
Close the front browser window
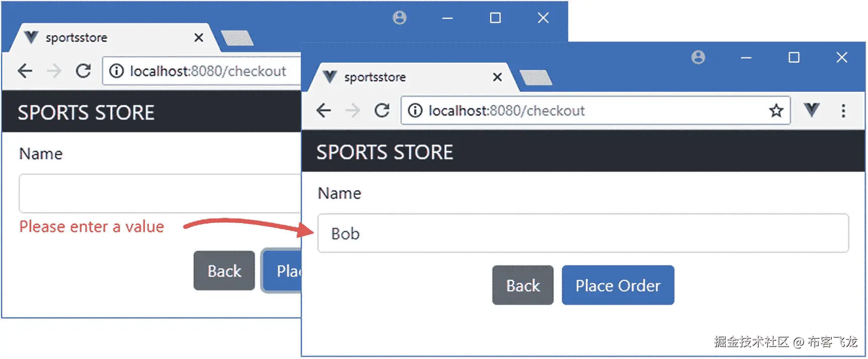(841, 57)
